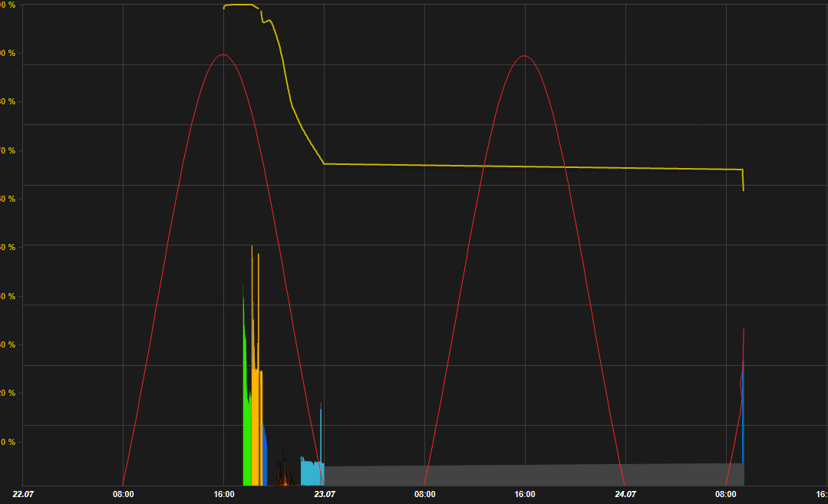Click the 16:00 label between 23.07 and 24.07
Image resolution: width=828 pixels, height=504 pixels.
point(525,494)
